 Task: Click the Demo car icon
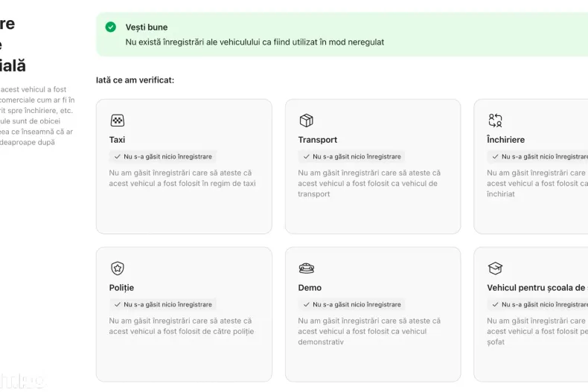(x=306, y=269)
